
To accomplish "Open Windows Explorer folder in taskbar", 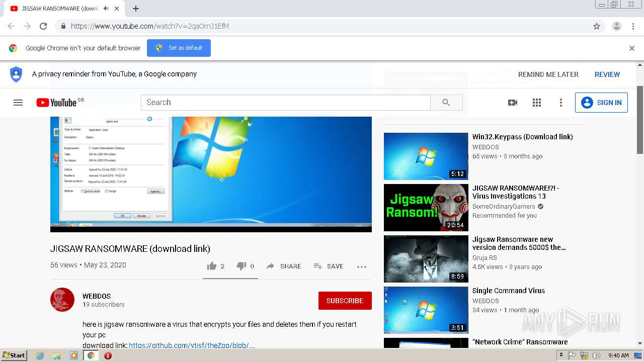I will tap(57, 355).
